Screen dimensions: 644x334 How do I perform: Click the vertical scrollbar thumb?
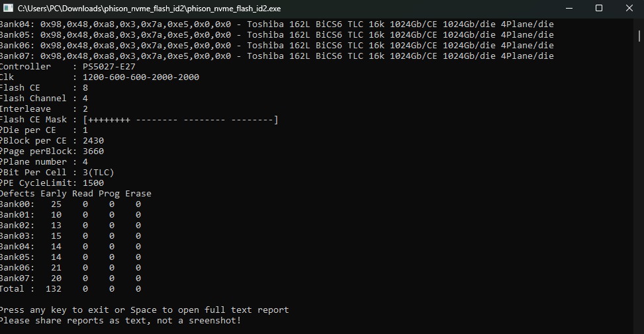(x=639, y=36)
